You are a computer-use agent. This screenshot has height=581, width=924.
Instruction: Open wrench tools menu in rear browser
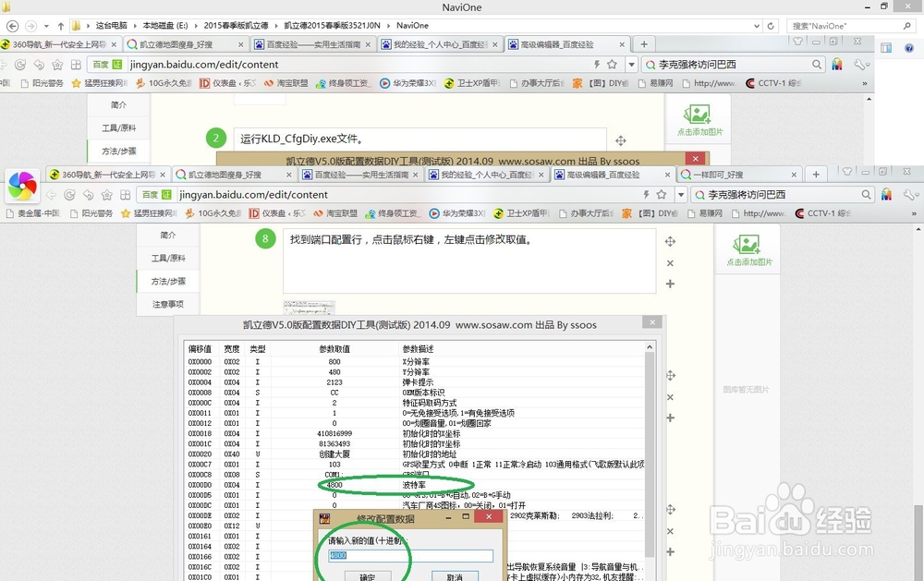click(861, 65)
